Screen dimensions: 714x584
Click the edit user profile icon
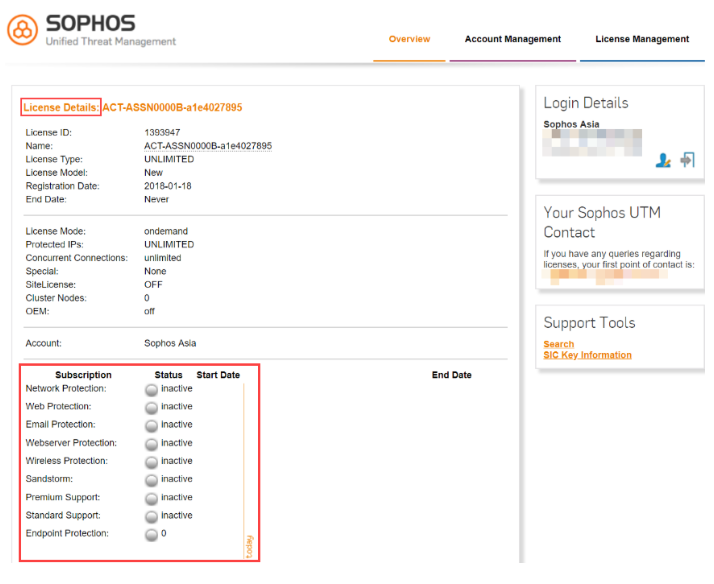tap(663, 160)
